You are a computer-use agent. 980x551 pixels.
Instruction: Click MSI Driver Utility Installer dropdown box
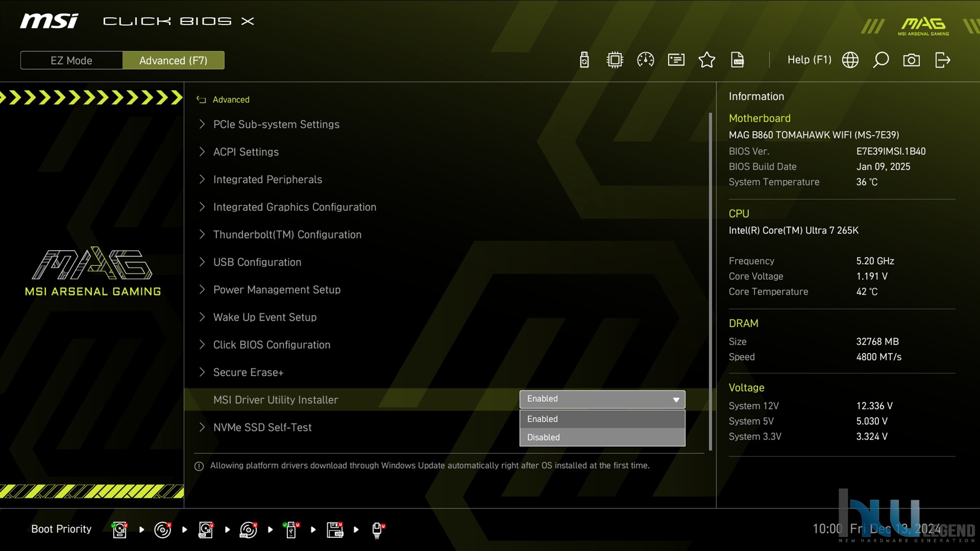coord(602,399)
